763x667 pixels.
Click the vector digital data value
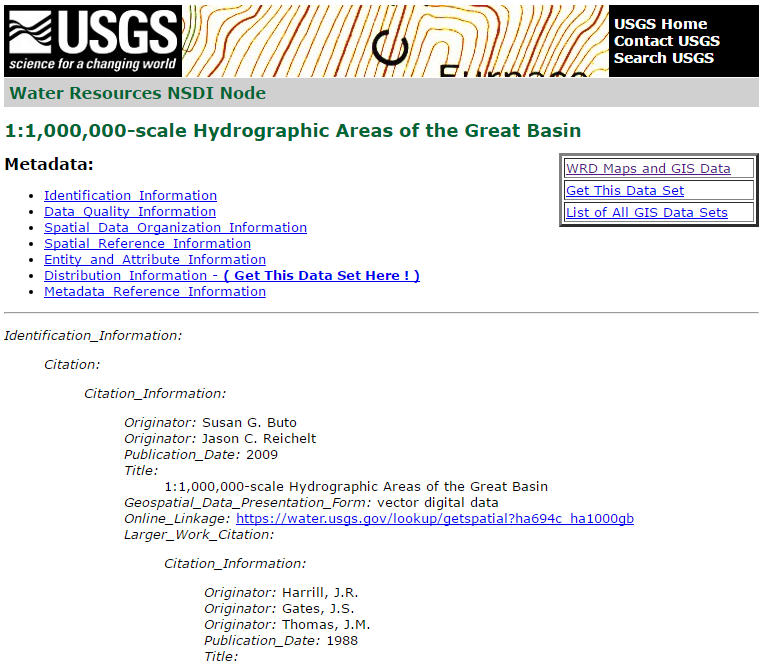(x=437, y=503)
